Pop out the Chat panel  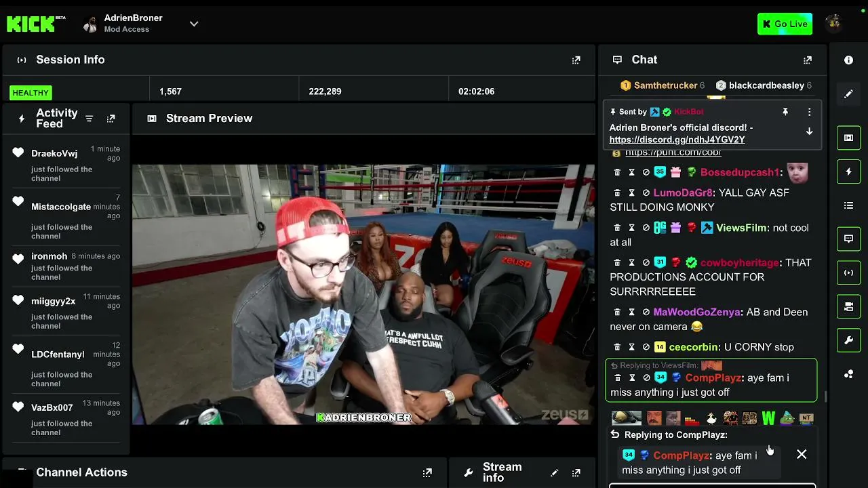(807, 60)
